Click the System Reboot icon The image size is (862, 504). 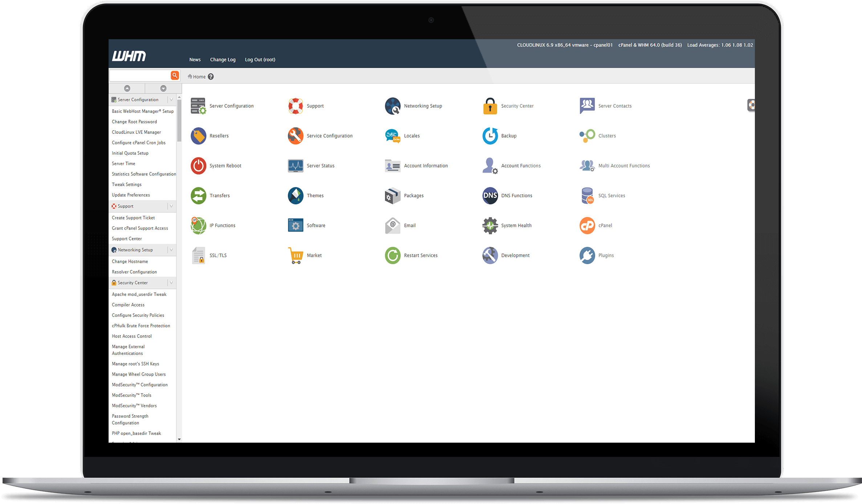(199, 165)
